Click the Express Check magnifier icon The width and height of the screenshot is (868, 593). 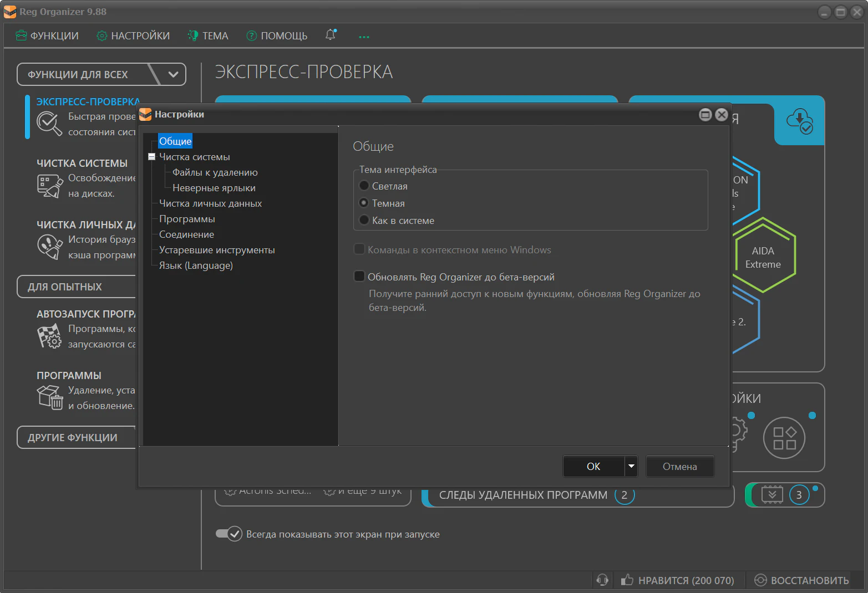click(49, 124)
